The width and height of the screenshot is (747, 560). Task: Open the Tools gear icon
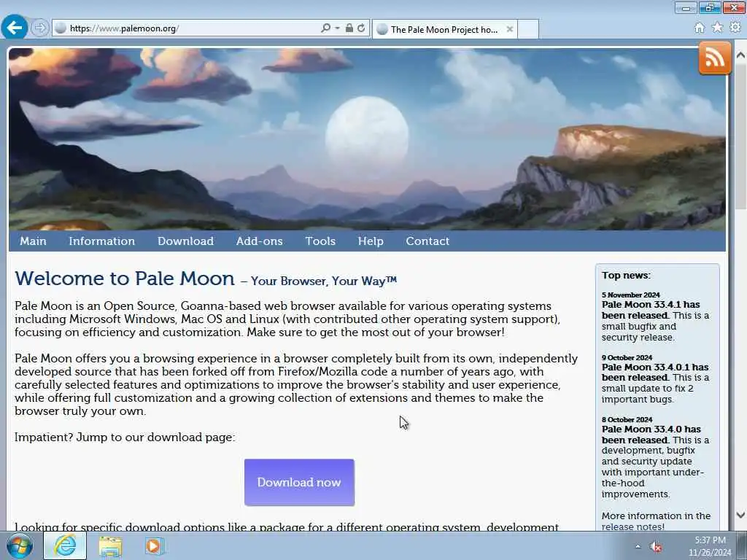point(735,28)
